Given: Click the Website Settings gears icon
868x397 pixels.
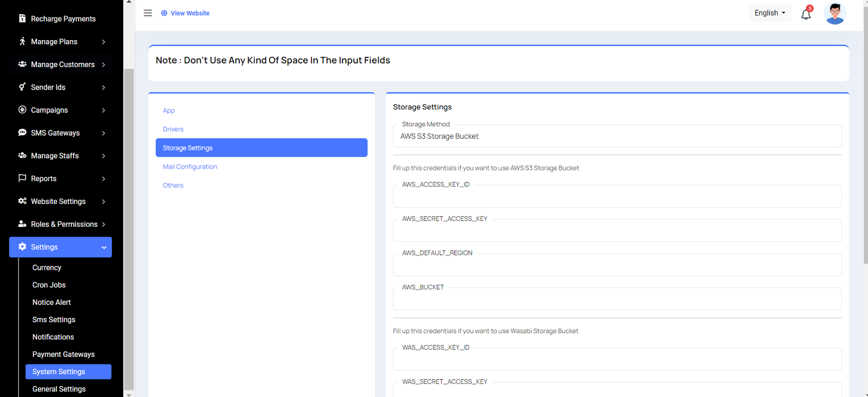Looking at the screenshot, I should 22,201.
